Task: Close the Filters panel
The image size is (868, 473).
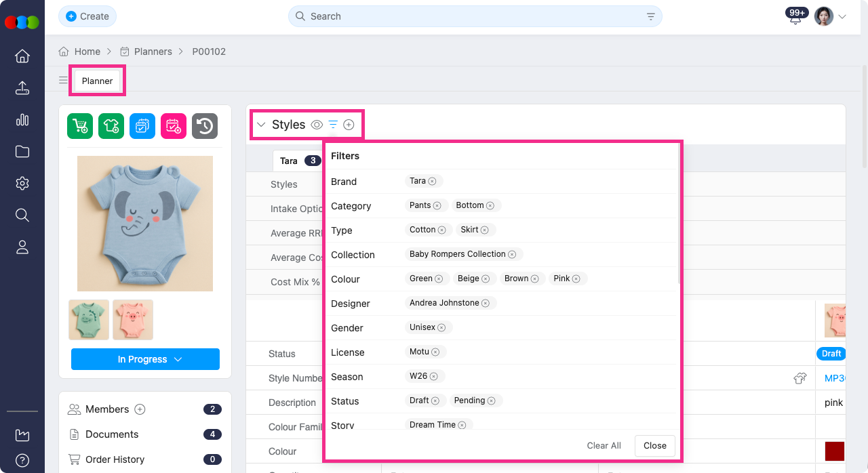Action: pos(654,445)
